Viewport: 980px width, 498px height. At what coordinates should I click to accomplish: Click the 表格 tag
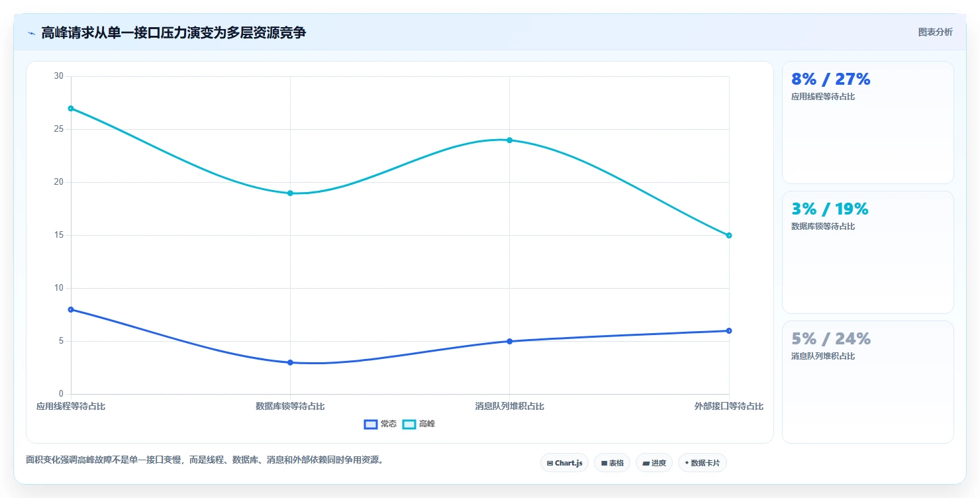pos(612,463)
